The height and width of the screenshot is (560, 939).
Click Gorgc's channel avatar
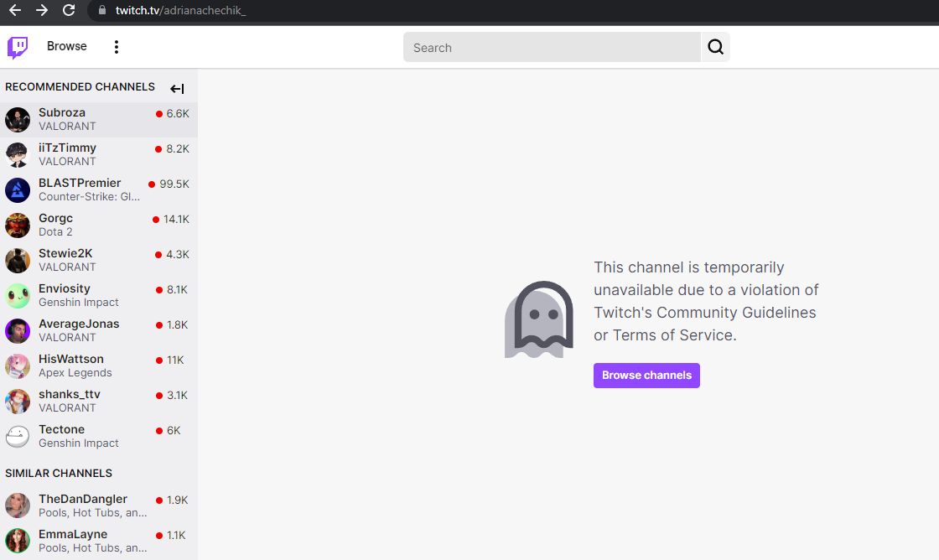click(18, 226)
